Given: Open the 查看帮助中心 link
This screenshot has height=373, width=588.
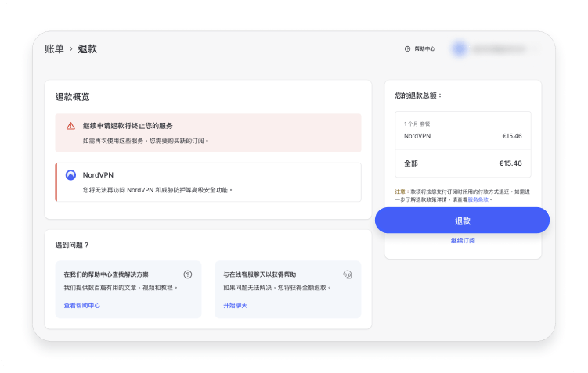Looking at the screenshot, I should tap(81, 305).
